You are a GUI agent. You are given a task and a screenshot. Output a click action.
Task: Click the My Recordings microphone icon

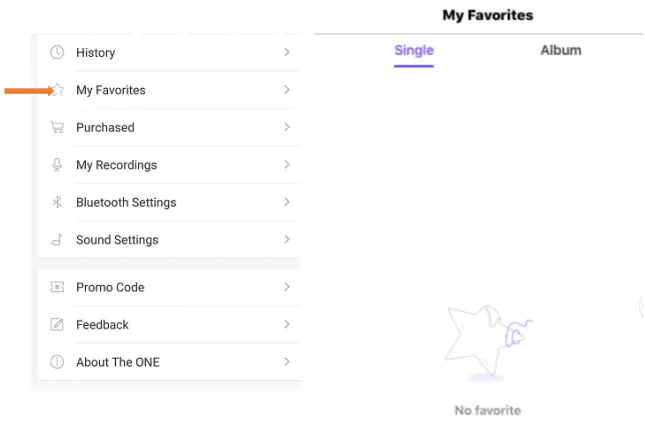[x=57, y=165]
